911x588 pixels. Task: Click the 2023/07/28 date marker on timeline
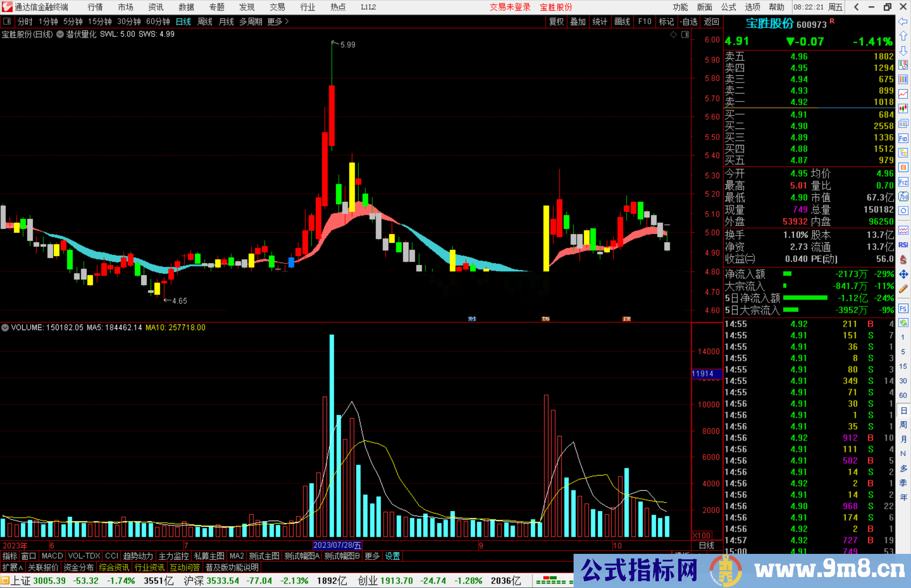click(337, 545)
